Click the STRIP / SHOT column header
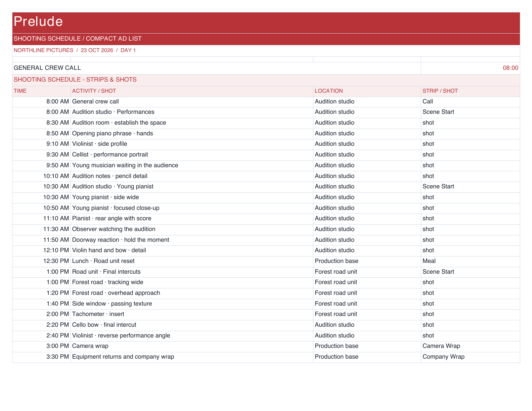This screenshot has width=532, height=411. [x=470, y=91]
